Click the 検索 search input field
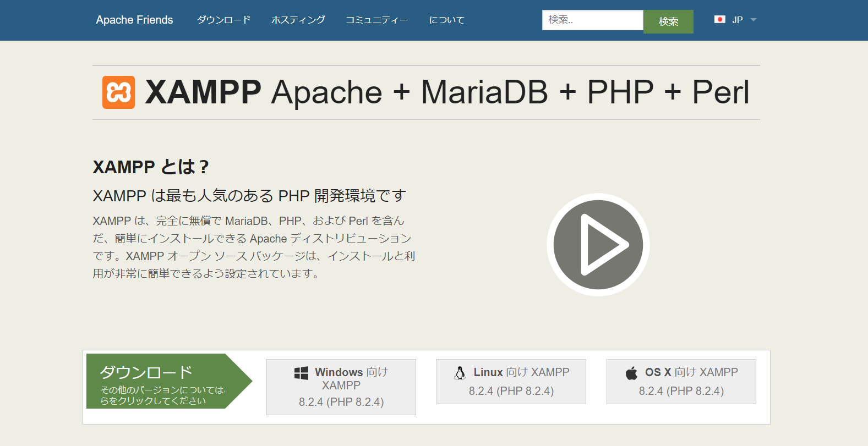868x446 pixels. [593, 20]
